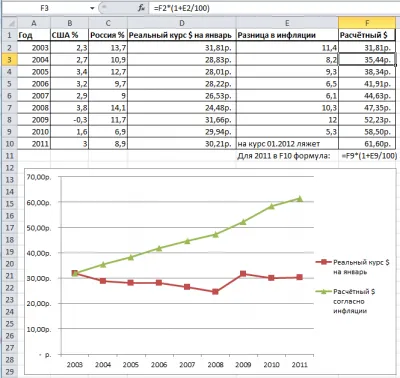Click the red square data point at 2009
400x378 pixels.
pos(243,274)
